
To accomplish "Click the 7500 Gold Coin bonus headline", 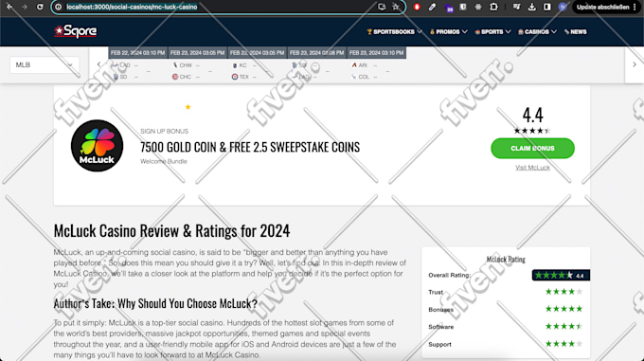I will [250, 147].
